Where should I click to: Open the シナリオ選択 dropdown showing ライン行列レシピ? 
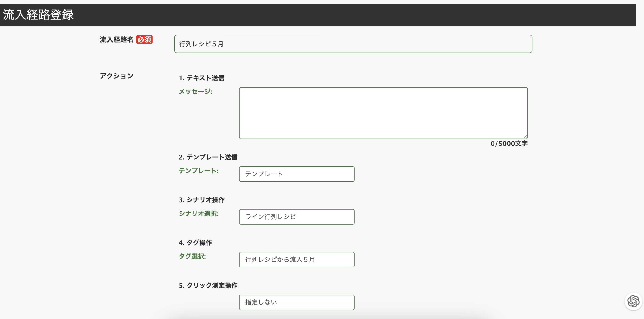[x=296, y=217]
